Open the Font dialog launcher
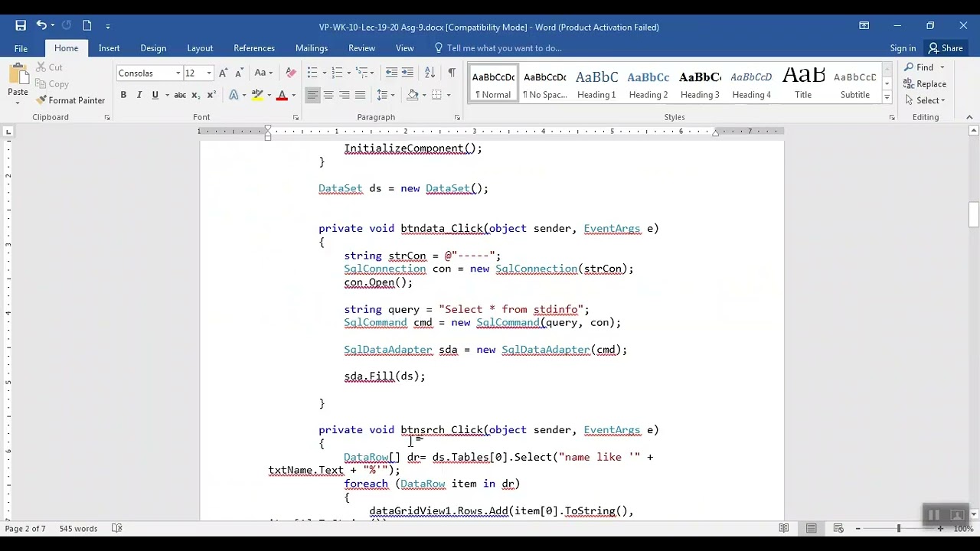The width and height of the screenshot is (980, 551). (296, 117)
